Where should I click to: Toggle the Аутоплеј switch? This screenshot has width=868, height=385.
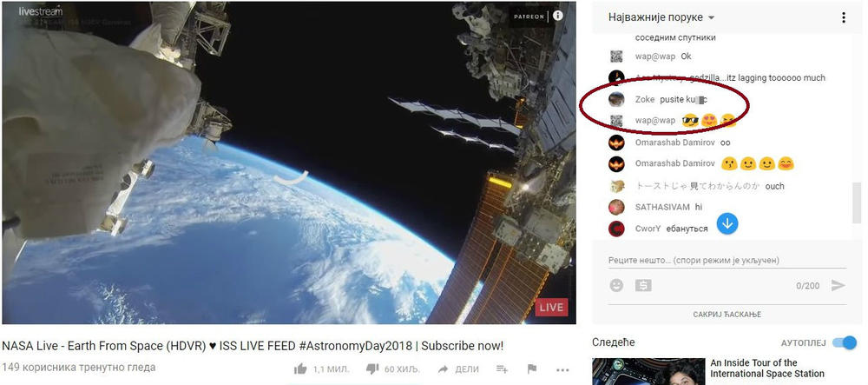coord(845,342)
